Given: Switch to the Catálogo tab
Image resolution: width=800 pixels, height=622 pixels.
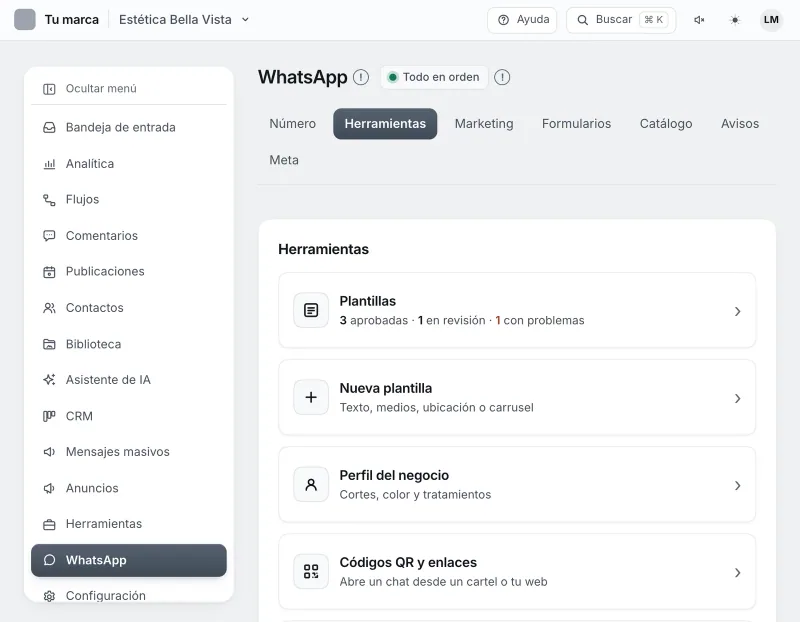Looking at the screenshot, I should [x=666, y=123].
